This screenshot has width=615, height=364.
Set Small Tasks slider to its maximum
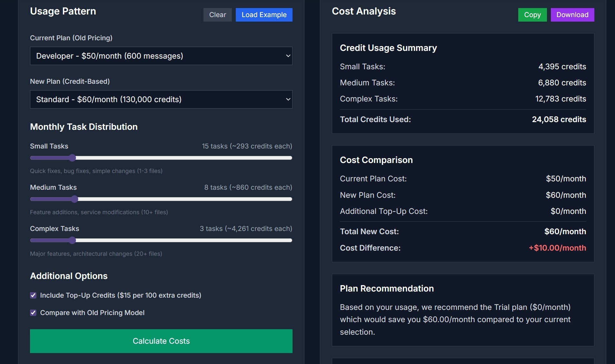pos(291,158)
